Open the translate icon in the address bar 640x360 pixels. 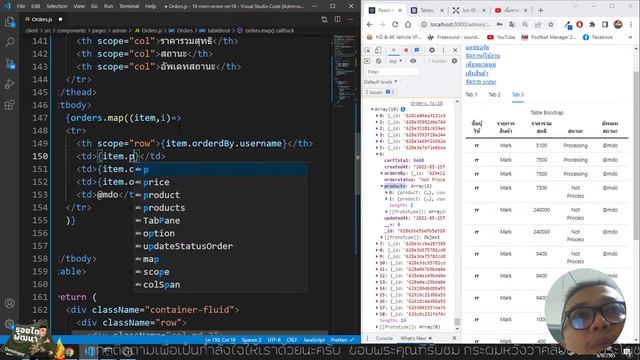coord(512,24)
